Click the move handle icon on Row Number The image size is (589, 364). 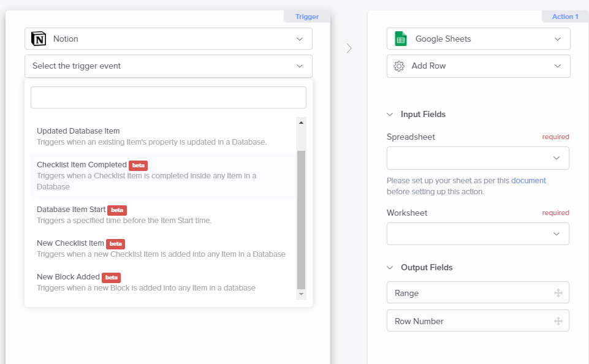coord(558,321)
